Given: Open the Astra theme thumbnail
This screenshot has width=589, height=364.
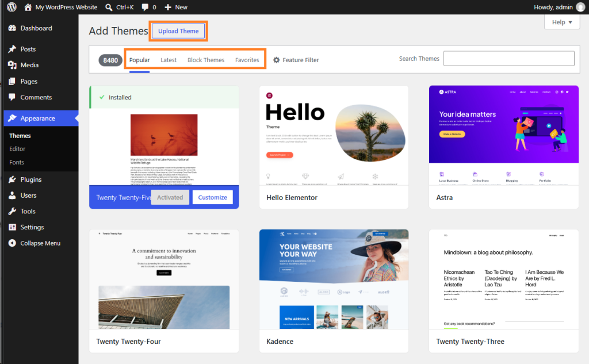Looking at the screenshot, I should [504, 136].
